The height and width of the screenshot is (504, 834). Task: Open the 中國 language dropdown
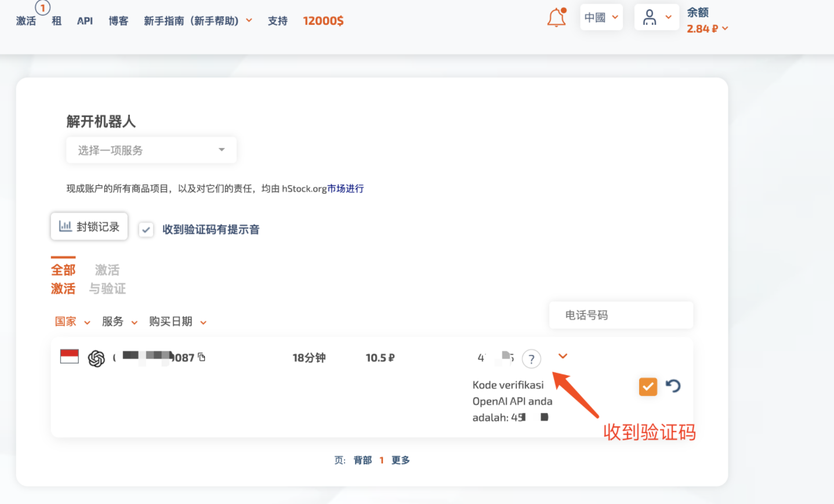(x=601, y=17)
